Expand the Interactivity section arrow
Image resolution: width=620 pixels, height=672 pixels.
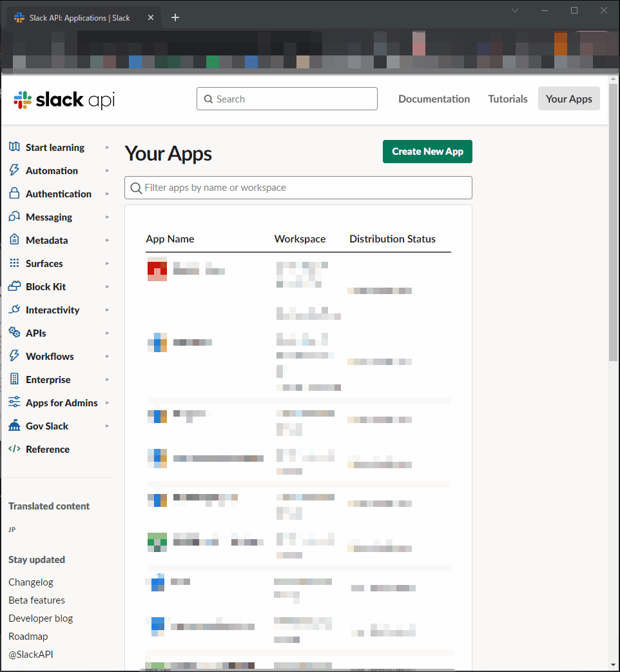107,310
